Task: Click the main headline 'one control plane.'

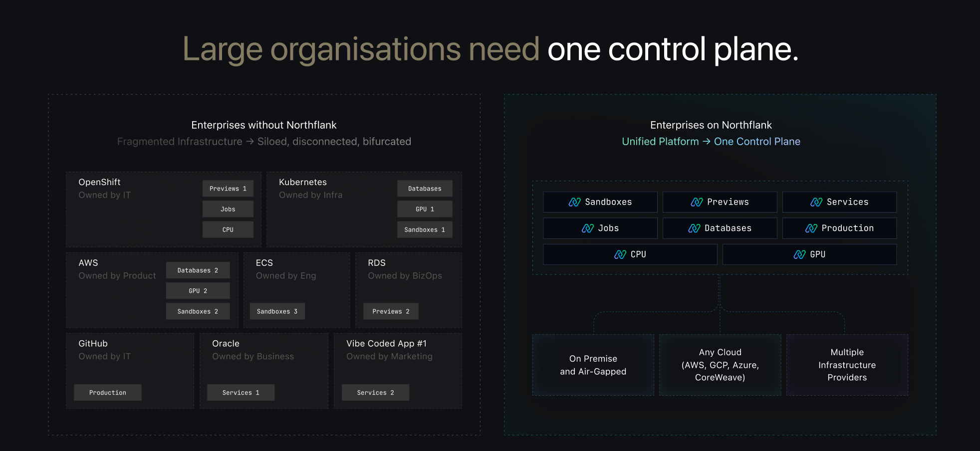Action: point(673,49)
